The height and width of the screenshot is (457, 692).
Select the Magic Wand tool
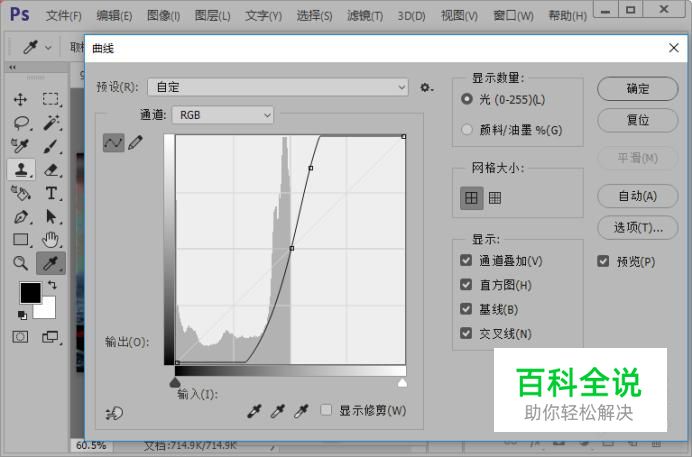[51, 123]
